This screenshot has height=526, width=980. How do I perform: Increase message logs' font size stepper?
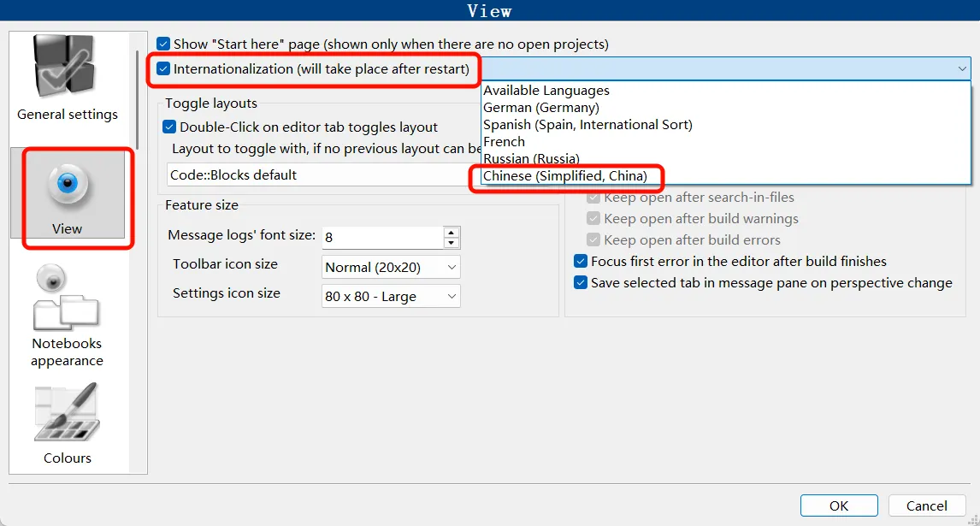(x=452, y=232)
